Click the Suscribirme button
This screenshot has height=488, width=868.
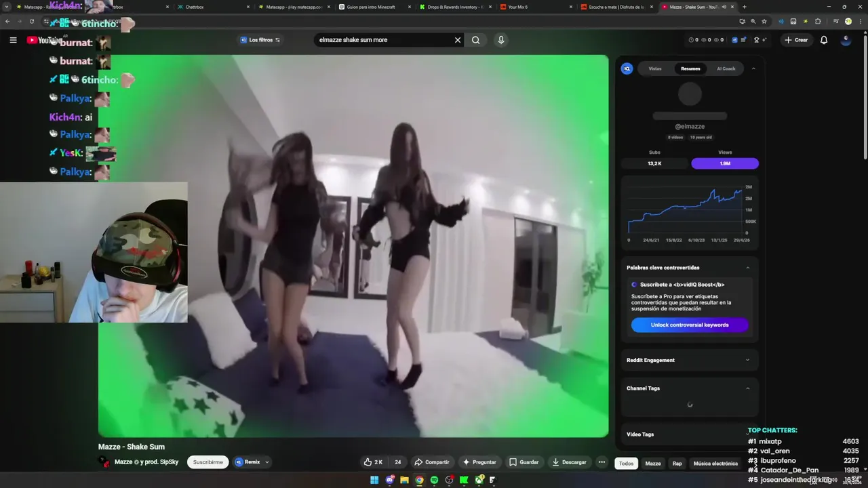coord(208,462)
